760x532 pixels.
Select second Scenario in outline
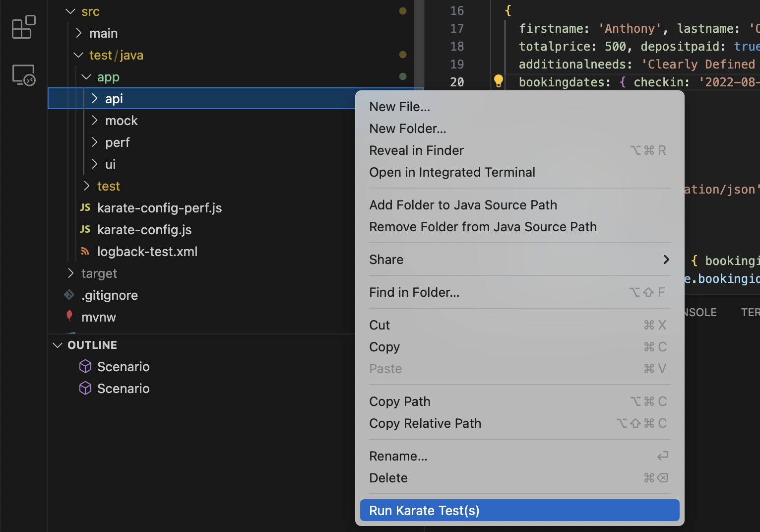[x=124, y=389]
